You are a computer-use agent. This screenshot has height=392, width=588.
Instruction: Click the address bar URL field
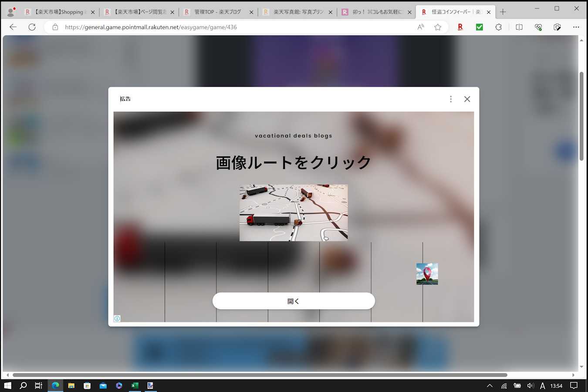(235, 27)
